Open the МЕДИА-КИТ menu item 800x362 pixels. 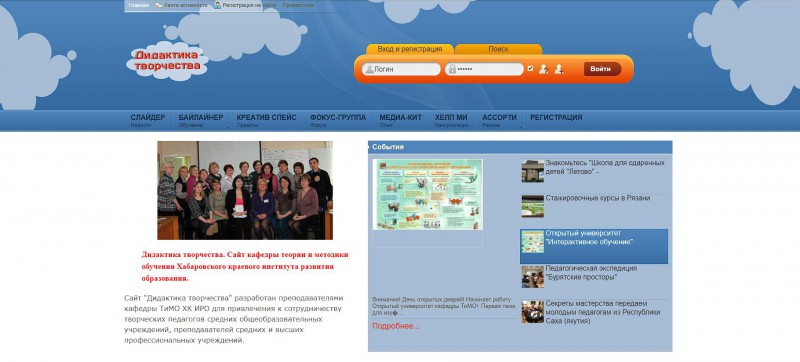[x=401, y=120]
